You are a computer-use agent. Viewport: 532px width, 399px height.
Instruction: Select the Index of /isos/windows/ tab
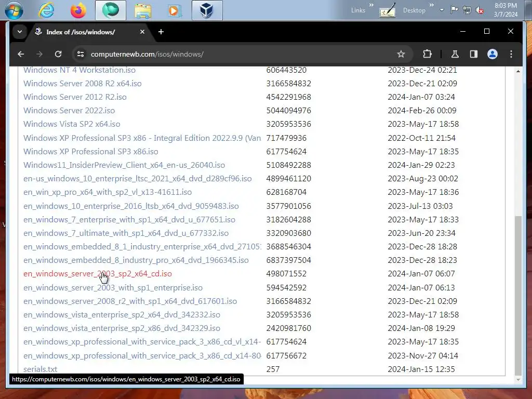click(81, 32)
